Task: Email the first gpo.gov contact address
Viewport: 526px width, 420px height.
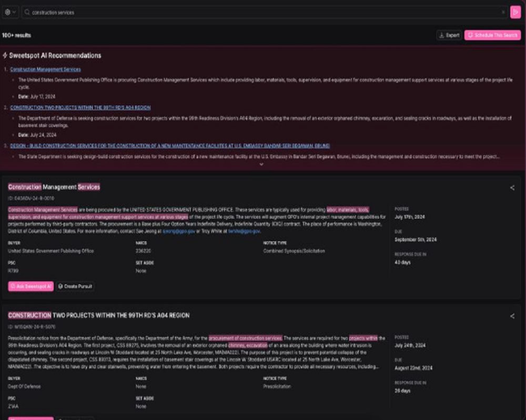Action: [179, 231]
